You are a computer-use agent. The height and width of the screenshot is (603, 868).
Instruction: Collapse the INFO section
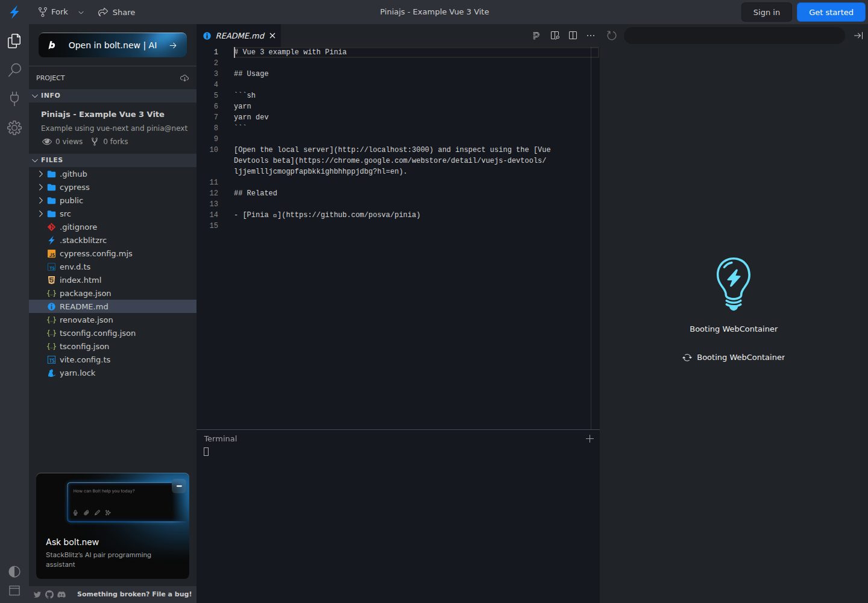tap(112, 95)
